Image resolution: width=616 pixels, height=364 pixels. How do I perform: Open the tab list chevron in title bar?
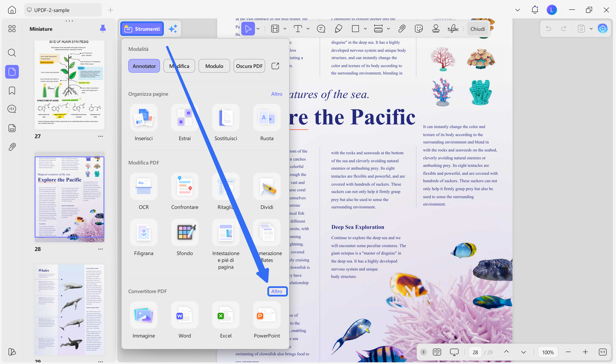518,10
